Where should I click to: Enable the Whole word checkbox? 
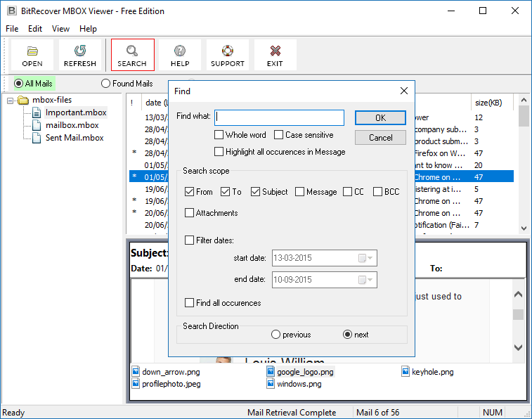(x=219, y=135)
